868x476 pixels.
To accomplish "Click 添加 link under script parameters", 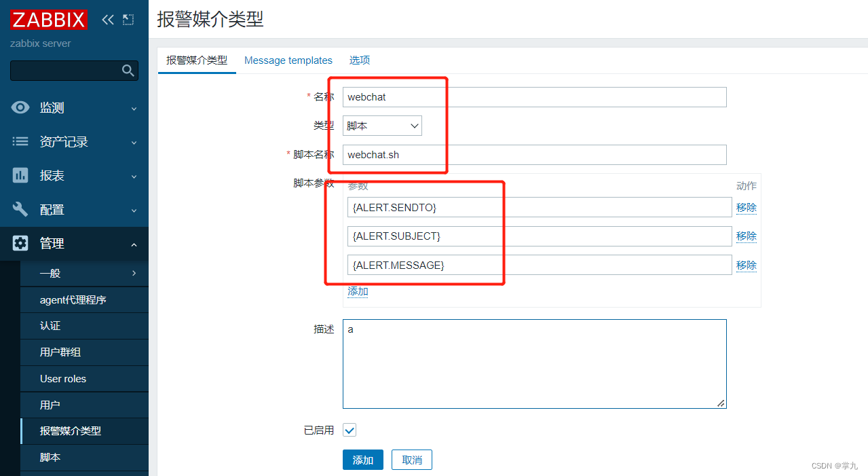I will (x=358, y=291).
